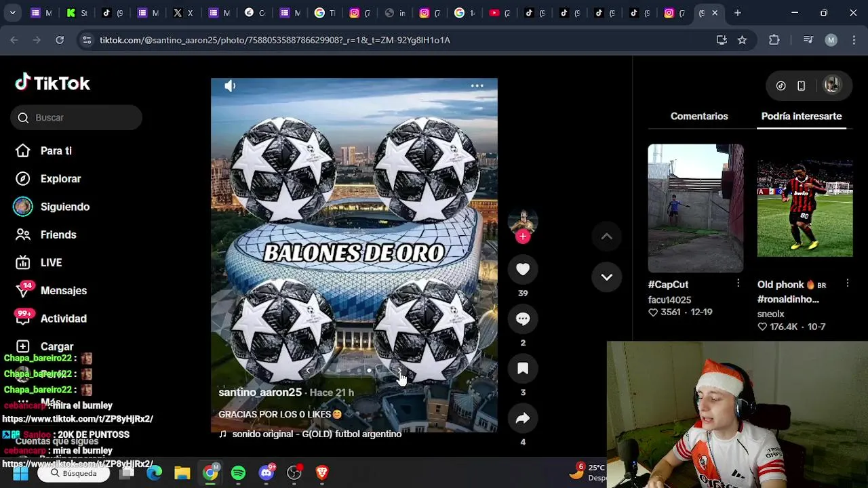The width and height of the screenshot is (868, 488).
Task: Open the Cargar upload page
Action: click(57, 346)
